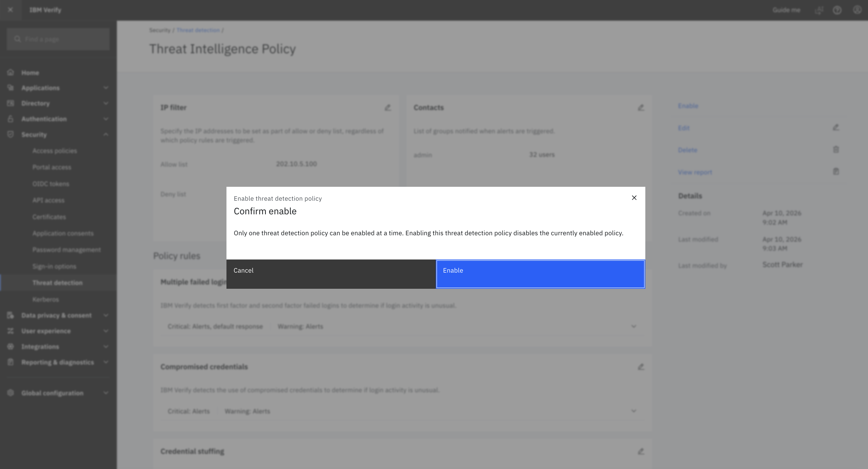Click the Delete trash can icon
This screenshot has width=868, height=469.
[x=836, y=150]
